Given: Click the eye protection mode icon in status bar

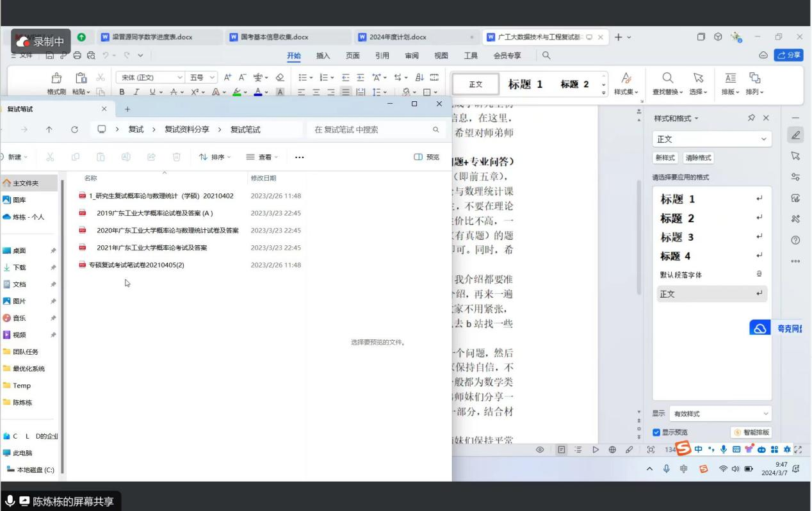Looking at the screenshot, I should click(x=540, y=450).
